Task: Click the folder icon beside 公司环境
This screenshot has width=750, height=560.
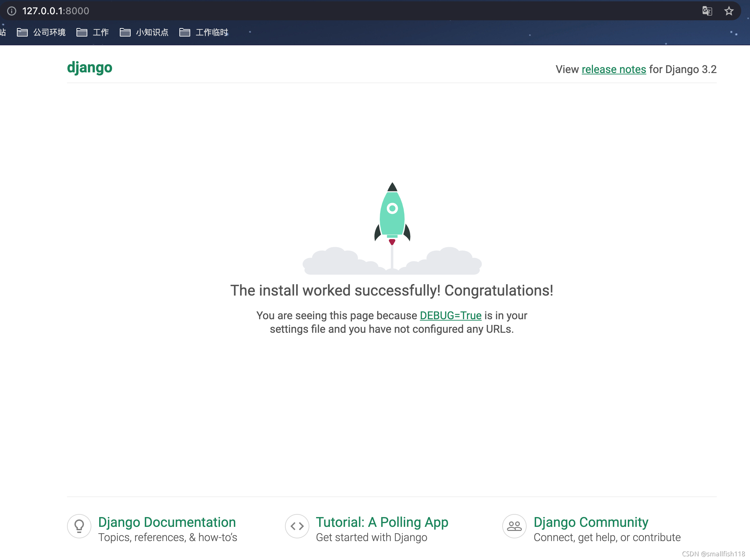Action: coord(22,32)
